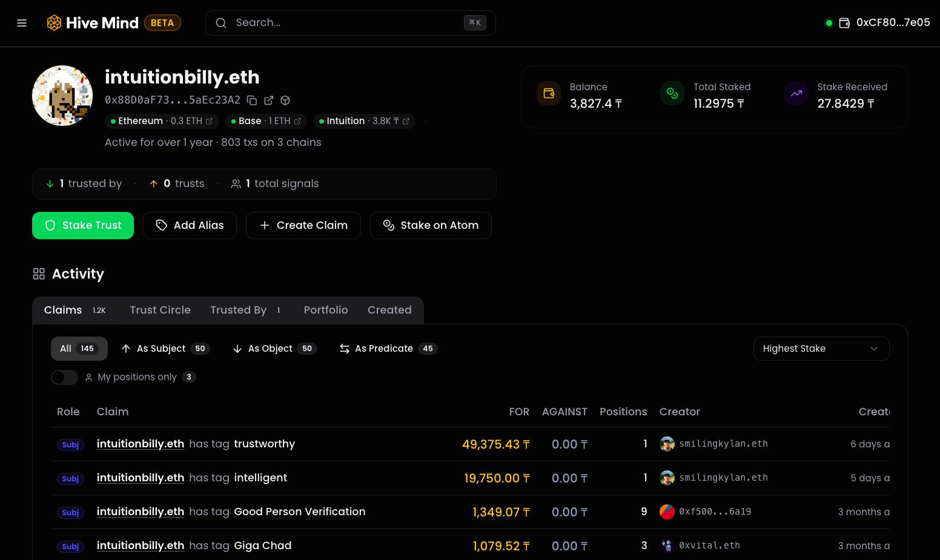Open the Highest Stake sort dropdown

821,348
